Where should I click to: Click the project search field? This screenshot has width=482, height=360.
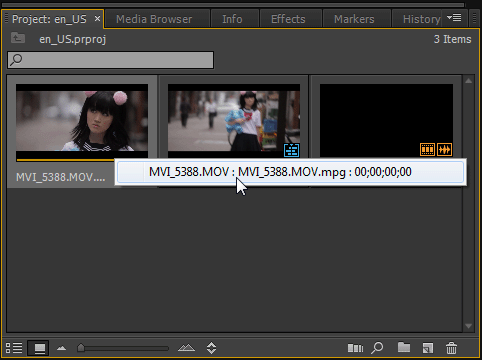(x=111, y=60)
